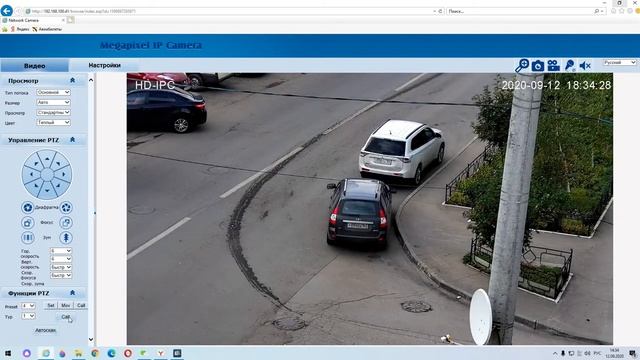Pan the PTZ camera right
This screenshot has width=640, height=360.
[64, 174]
